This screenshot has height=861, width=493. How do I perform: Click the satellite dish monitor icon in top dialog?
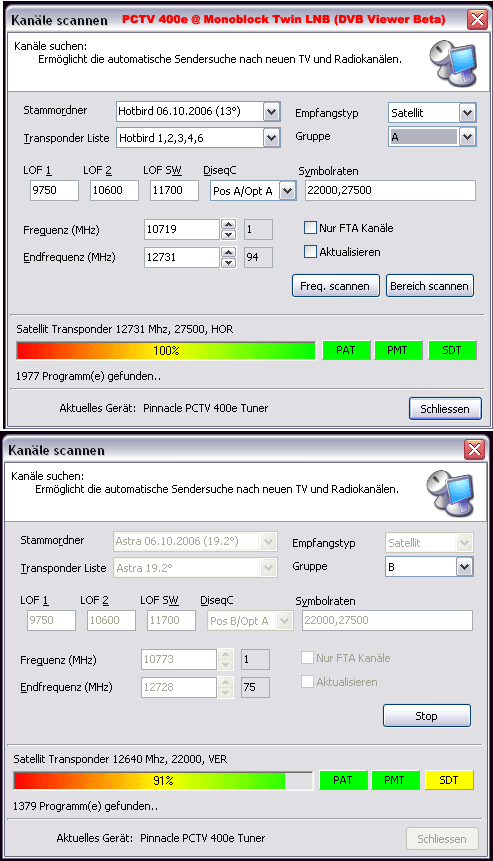point(451,63)
